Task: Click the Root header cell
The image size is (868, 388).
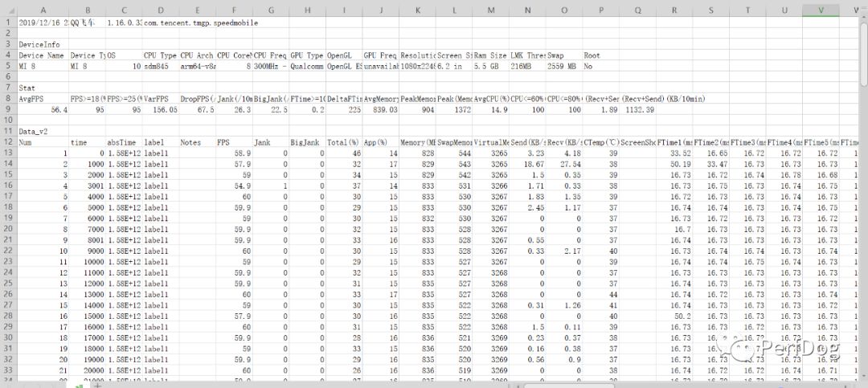Action: (600, 55)
